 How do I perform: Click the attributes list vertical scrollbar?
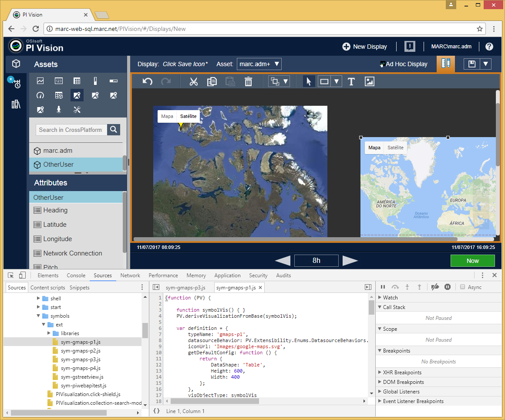pos(125,222)
